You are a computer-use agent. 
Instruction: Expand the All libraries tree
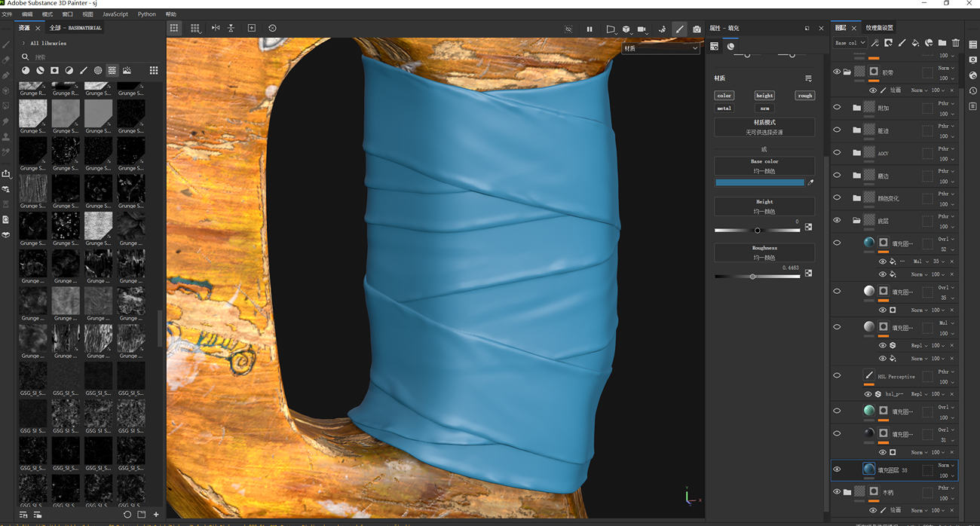pyautogui.click(x=23, y=43)
